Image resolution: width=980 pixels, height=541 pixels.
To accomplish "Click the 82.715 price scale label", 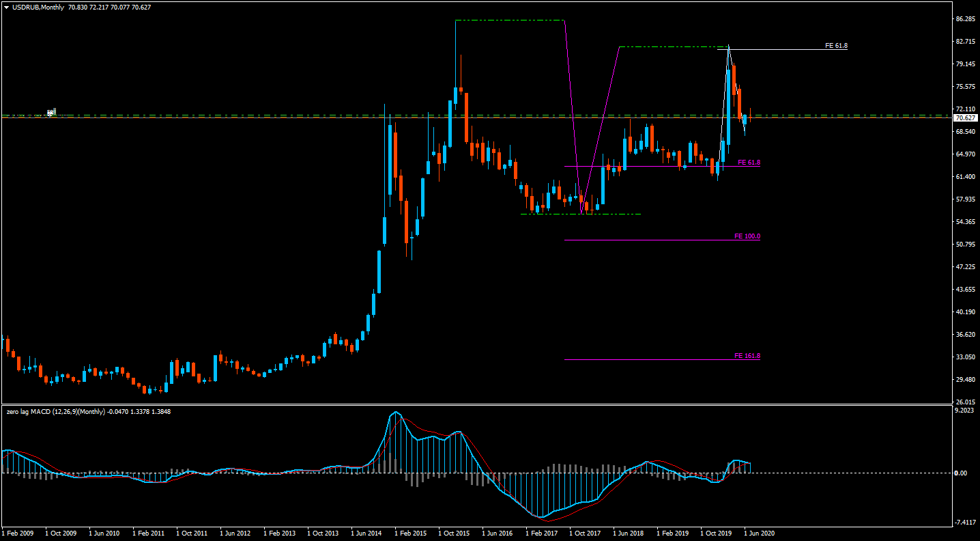I will click(x=965, y=42).
